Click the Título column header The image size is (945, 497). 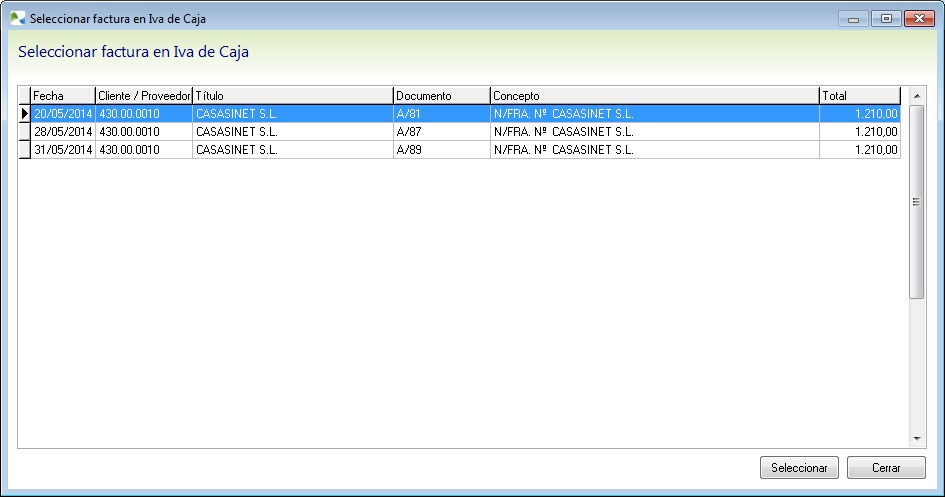292,96
